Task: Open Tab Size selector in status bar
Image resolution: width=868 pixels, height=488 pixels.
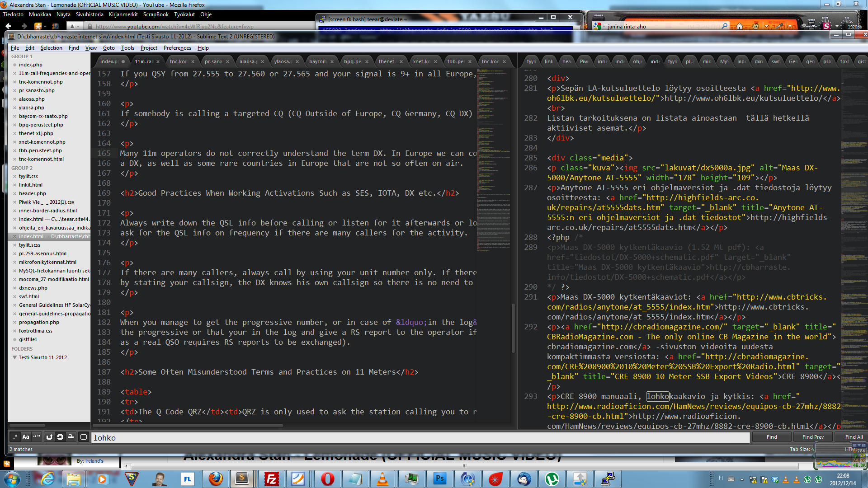Action: [x=801, y=449]
